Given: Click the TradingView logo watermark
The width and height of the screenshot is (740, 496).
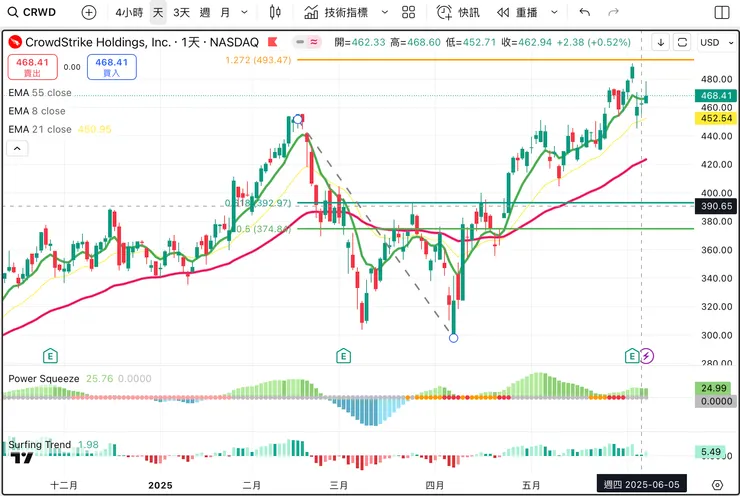Looking at the screenshot, I should [22, 458].
